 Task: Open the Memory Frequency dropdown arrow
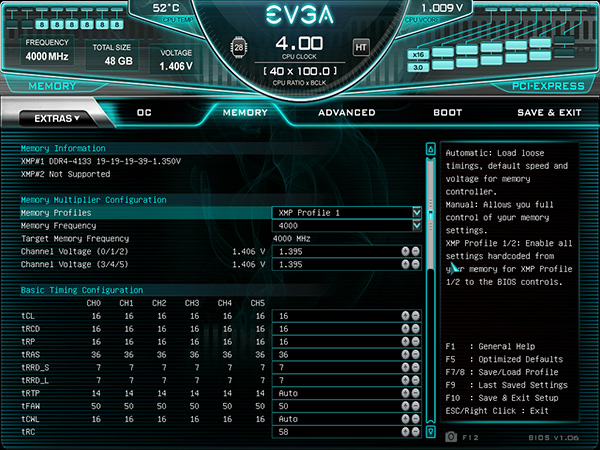tap(417, 226)
